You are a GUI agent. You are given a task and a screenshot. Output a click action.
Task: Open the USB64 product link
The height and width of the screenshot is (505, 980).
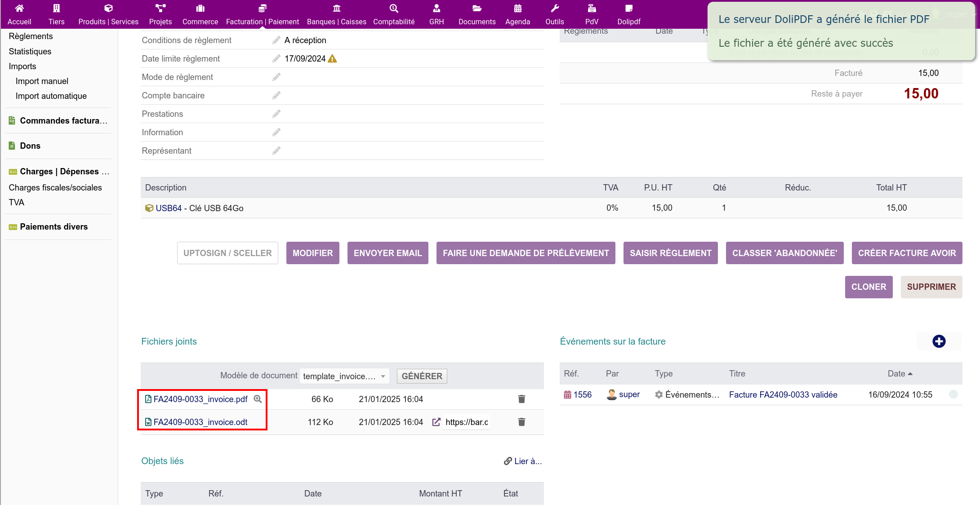point(169,208)
